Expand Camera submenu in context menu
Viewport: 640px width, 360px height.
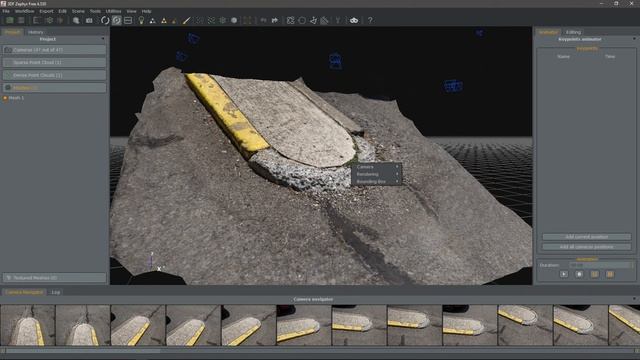point(376,167)
